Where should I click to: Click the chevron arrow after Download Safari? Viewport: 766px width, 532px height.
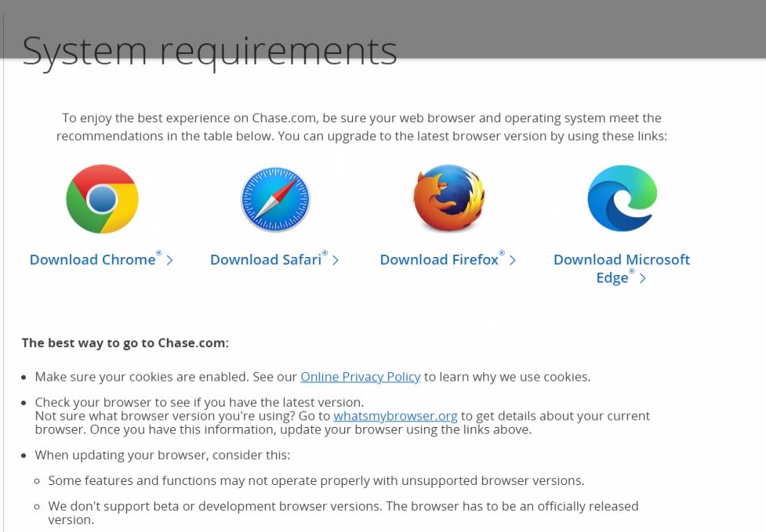pyautogui.click(x=336, y=260)
